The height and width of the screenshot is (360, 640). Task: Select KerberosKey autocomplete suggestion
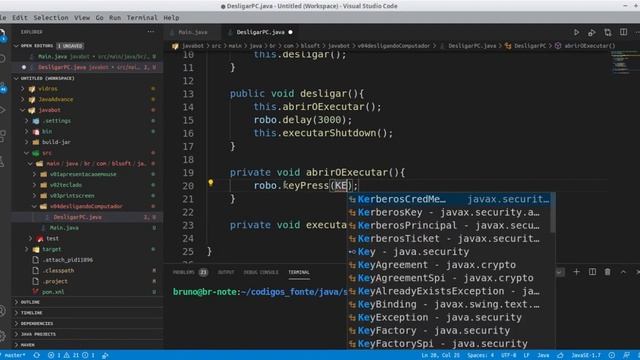tap(449, 212)
